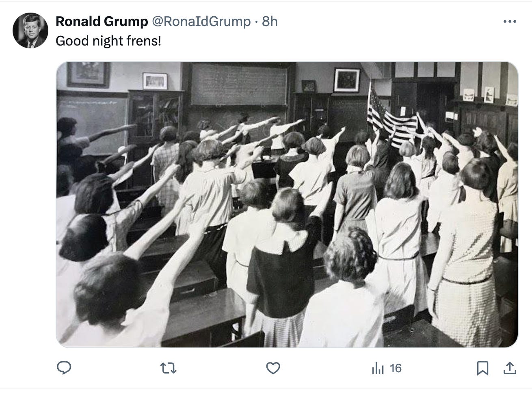
Task: Click the @RonaIdGrump handle
Action: pyautogui.click(x=201, y=22)
